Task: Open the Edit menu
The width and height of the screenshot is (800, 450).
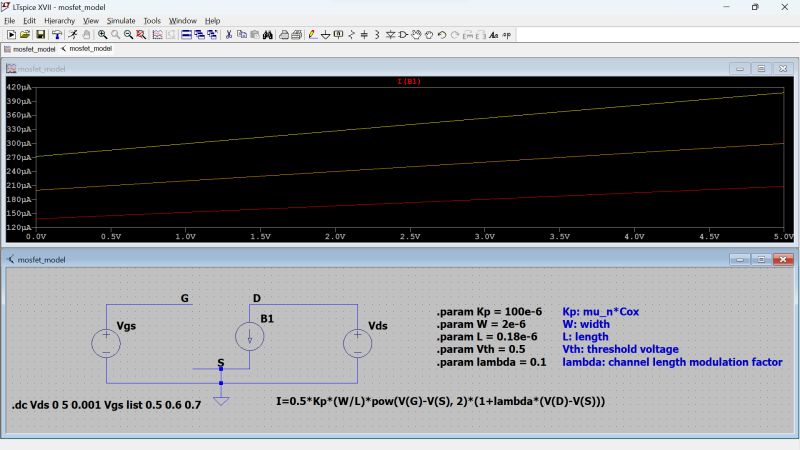Action: pyautogui.click(x=30, y=21)
